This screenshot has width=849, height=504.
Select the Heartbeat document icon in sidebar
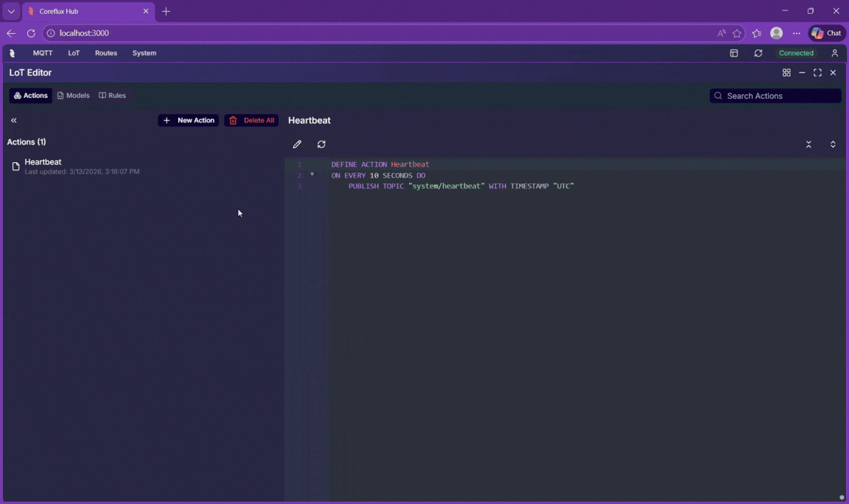point(15,166)
